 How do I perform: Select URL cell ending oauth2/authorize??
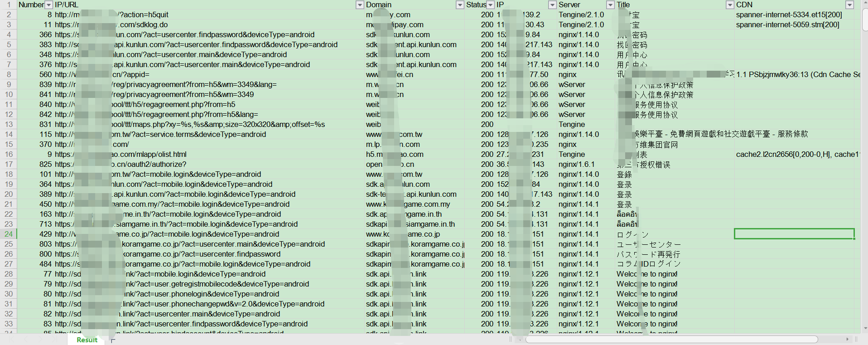point(209,164)
